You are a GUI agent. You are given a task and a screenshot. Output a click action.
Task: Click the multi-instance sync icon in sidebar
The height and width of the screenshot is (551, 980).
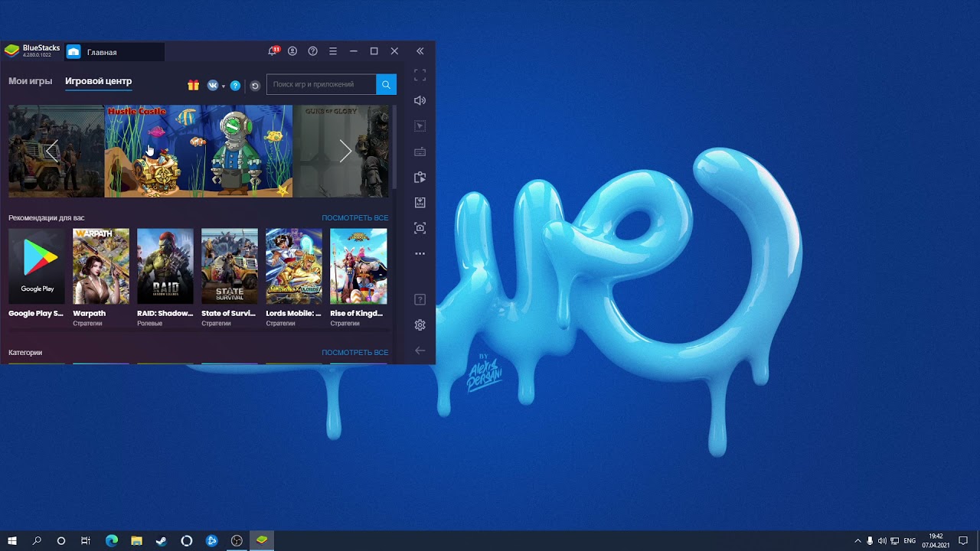coord(420,177)
